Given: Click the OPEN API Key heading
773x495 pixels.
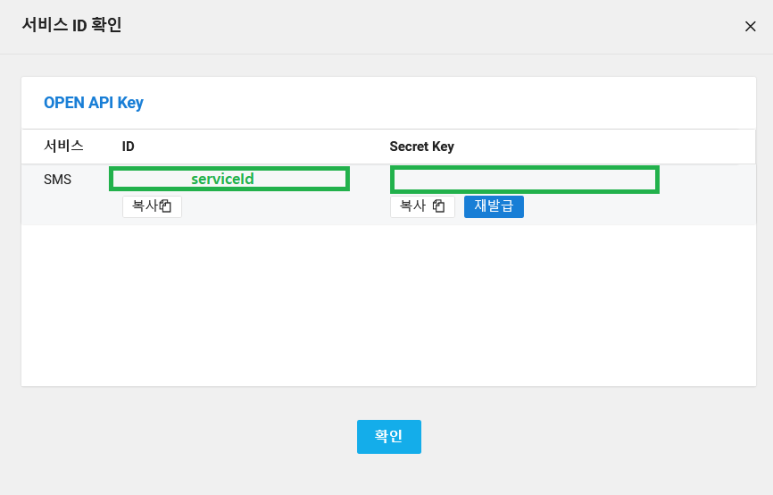Looking at the screenshot, I should 94,103.
